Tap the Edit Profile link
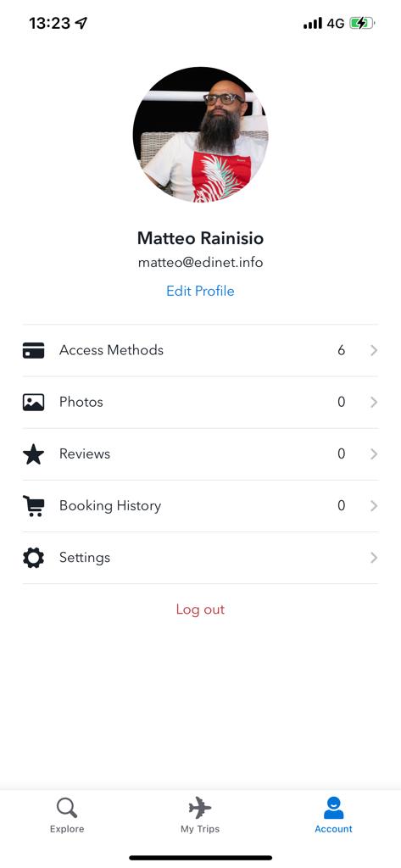Screen dimensions: 401x868 [x=200, y=292]
